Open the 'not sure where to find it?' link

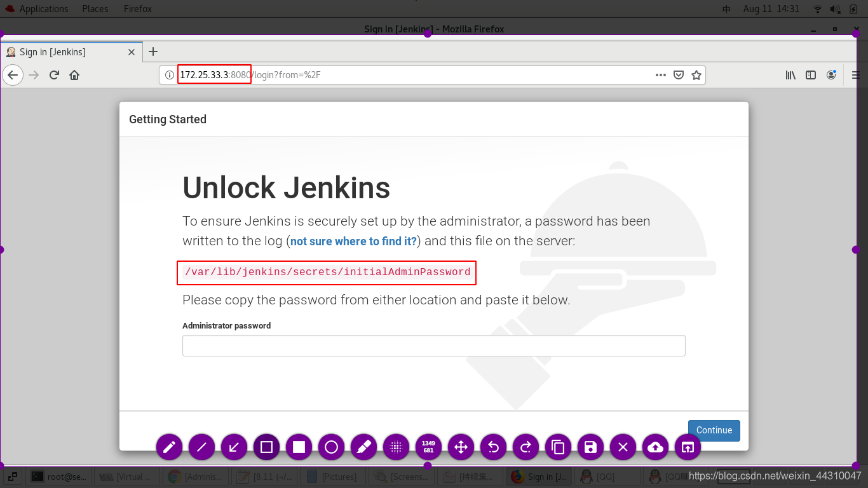click(353, 241)
